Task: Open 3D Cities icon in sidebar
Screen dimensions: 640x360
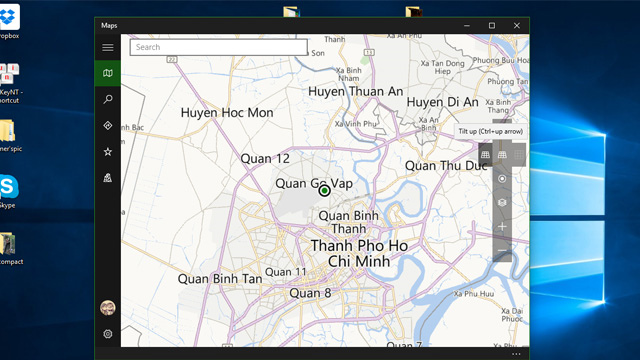Action: [108, 178]
